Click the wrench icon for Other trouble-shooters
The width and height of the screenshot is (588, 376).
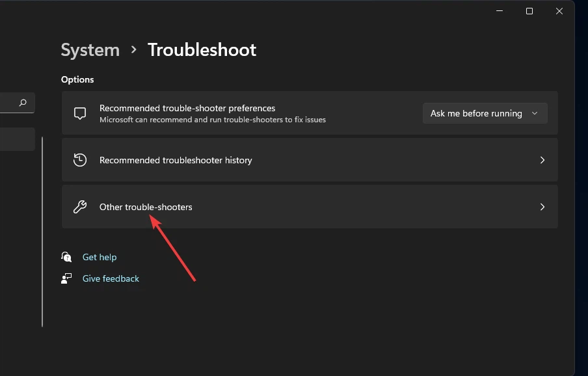[x=80, y=207]
